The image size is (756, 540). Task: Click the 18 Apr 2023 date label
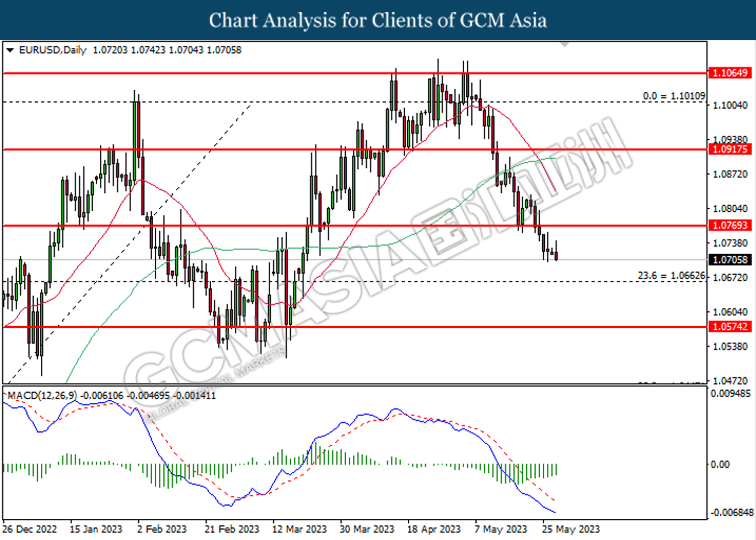tap(434, 529)
